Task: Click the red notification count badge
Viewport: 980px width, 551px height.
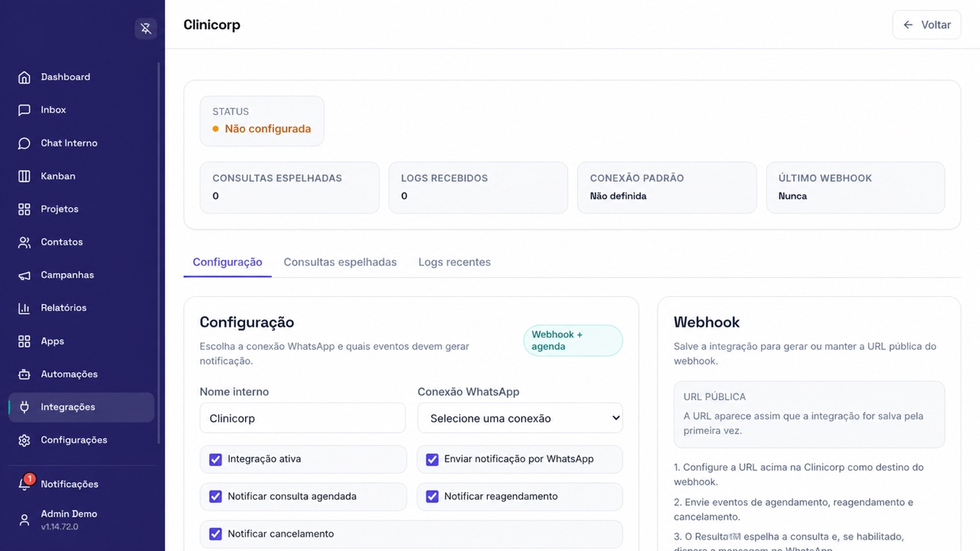Action: click(x=29, y=479)
